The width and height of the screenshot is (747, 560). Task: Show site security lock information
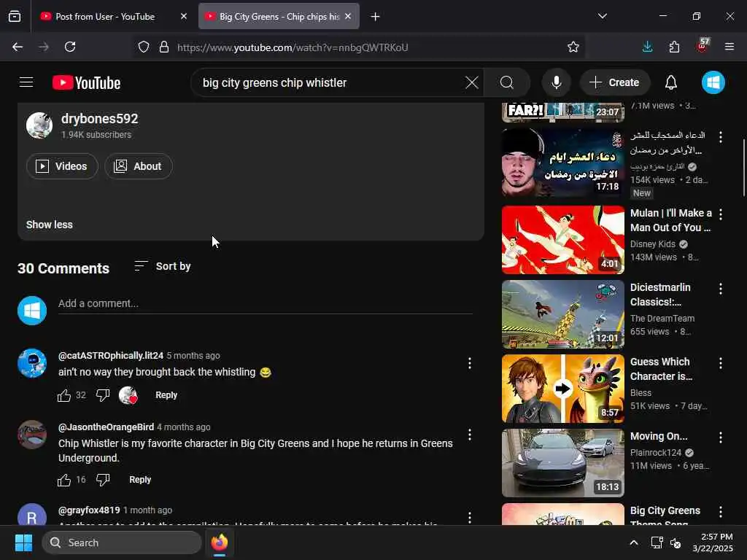point(164,47)
